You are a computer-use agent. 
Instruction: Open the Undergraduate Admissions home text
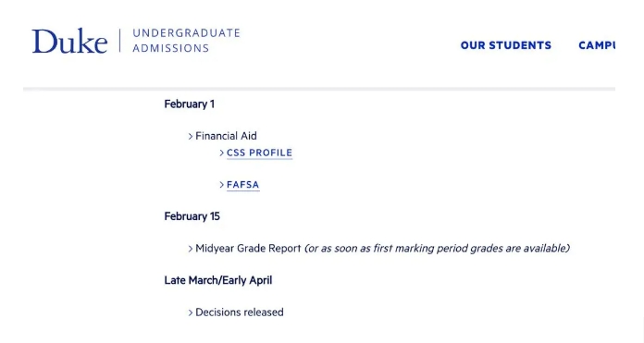pos(187,41)
